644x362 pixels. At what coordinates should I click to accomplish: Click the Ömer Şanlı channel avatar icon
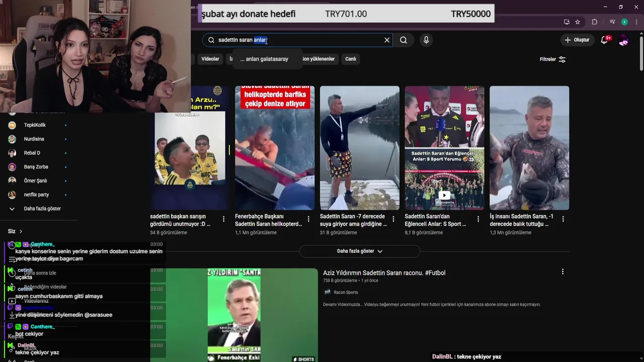pyautogui.click(x=12, y=180)
